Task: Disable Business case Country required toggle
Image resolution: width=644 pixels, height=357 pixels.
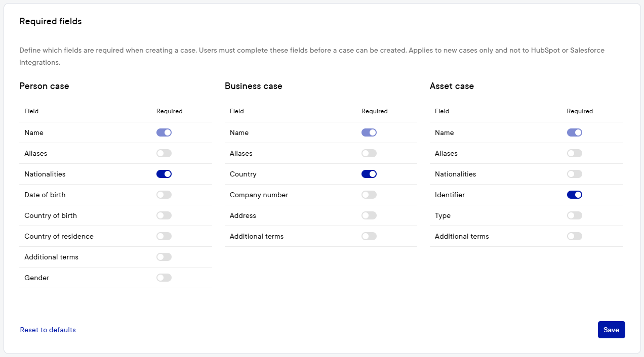Action: click(x=369, y=174)
